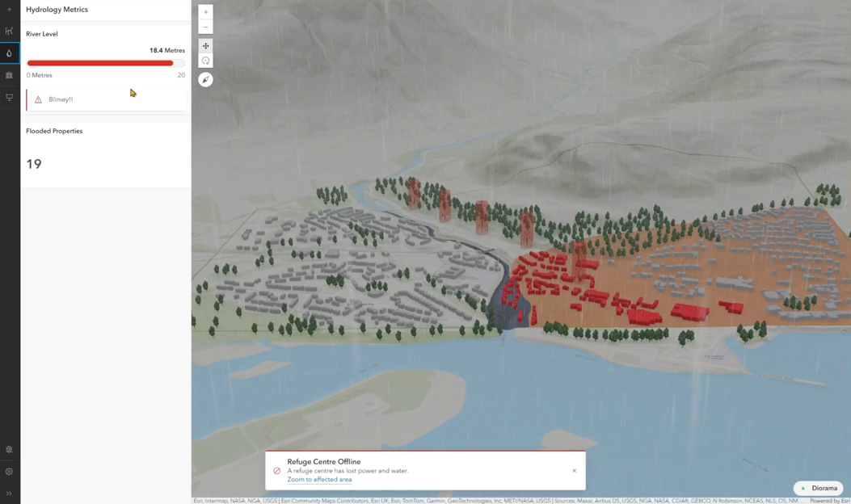Select the buildings panel icon
The image size is (851, 504).
[8, 74]
